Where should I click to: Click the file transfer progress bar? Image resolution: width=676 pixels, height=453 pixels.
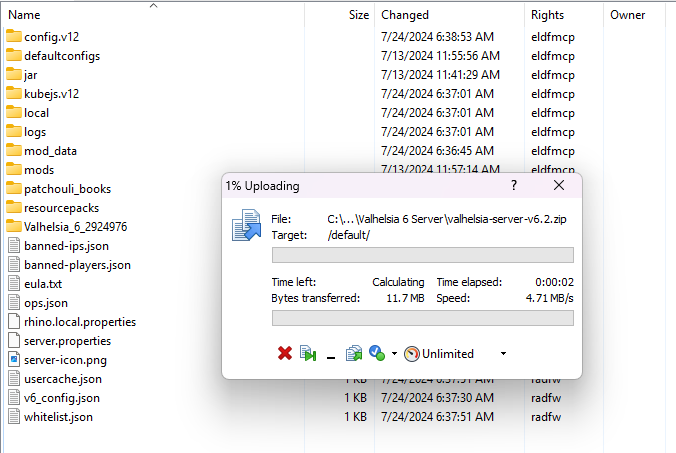click(x=422, y=255)
